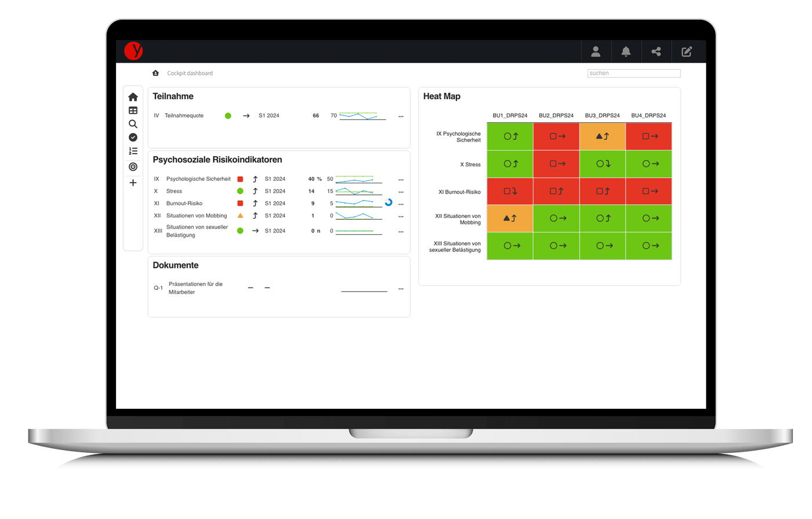Click the share icon in header

pos(656,52)
